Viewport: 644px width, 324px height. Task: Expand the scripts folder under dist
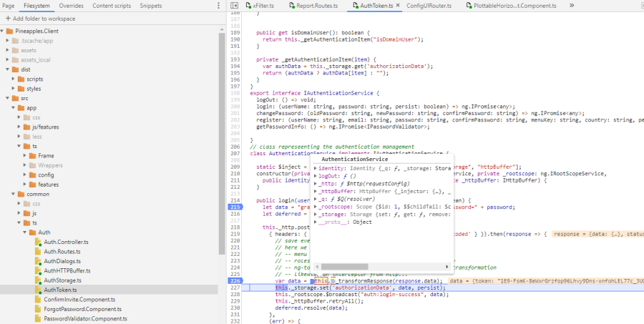(14, 79)
